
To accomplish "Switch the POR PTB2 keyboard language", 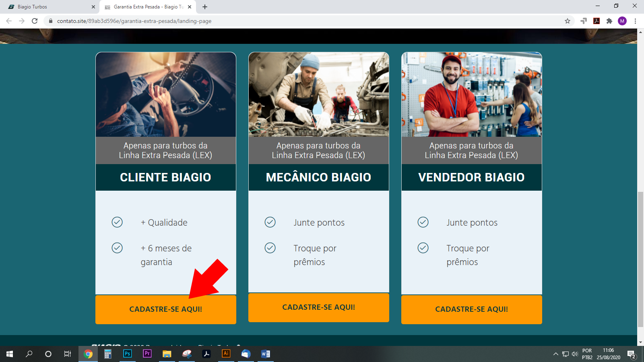I will pyautogui.click(x=587, y=354).
